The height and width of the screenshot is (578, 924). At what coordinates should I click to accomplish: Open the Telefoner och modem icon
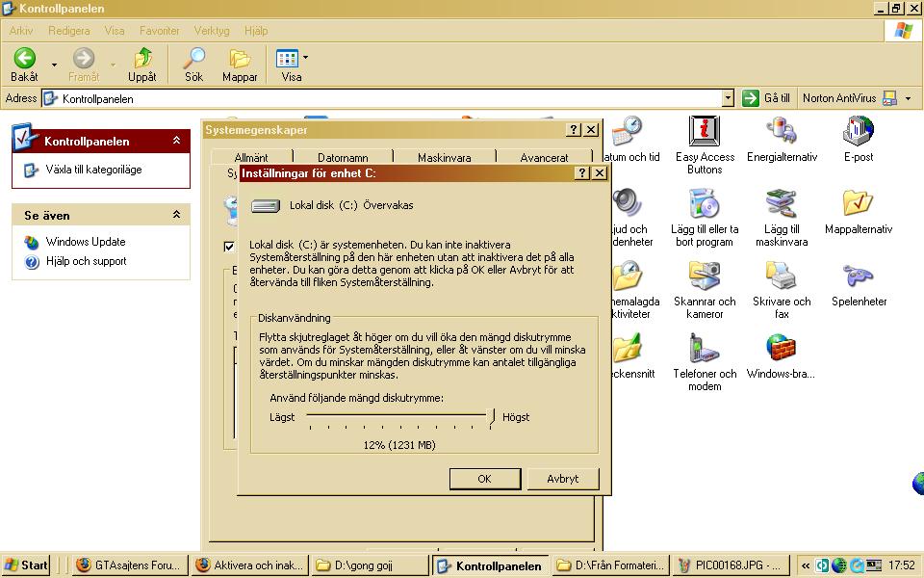(x=705, y=362)
